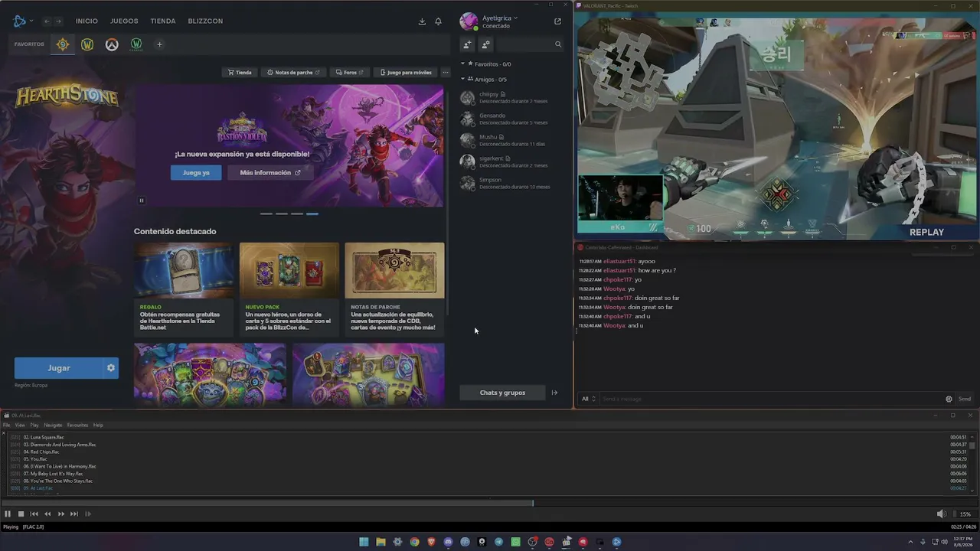This screenshot has width=980, height=551.
Task: Add a game to the favorites bar
Action: 160,44
